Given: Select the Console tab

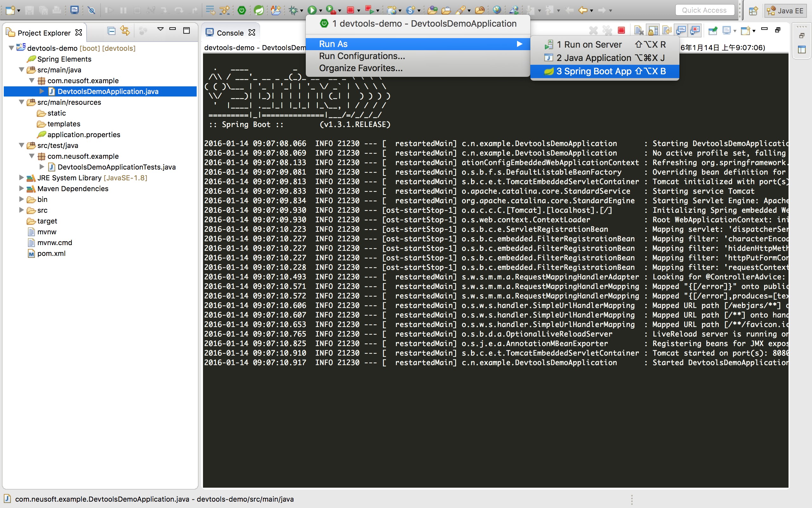Looking at the screenshot, I should (x=230, y=33).
